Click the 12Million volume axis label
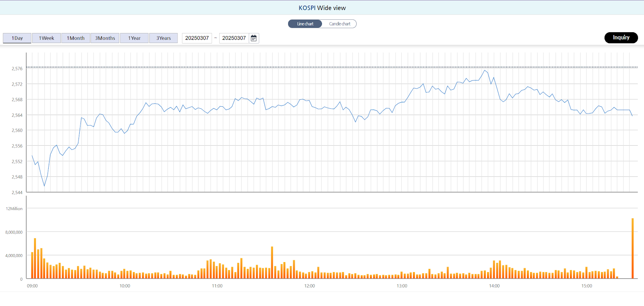 tap(14, 209)
